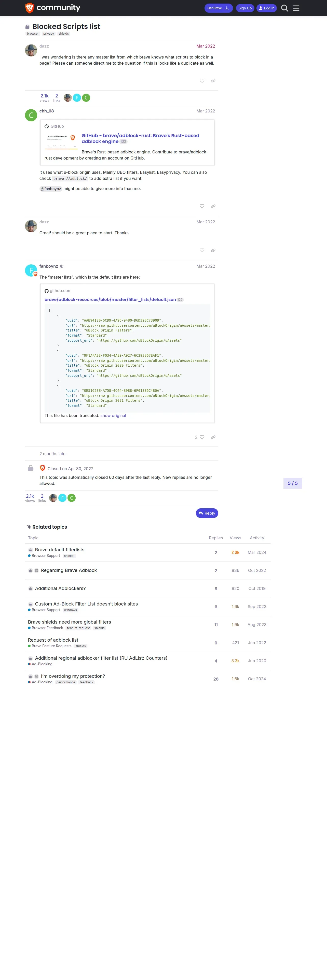This screenshot has height=980, width=327.
Task: Click the Sign Up button
Action: click(x=245, y=8)
